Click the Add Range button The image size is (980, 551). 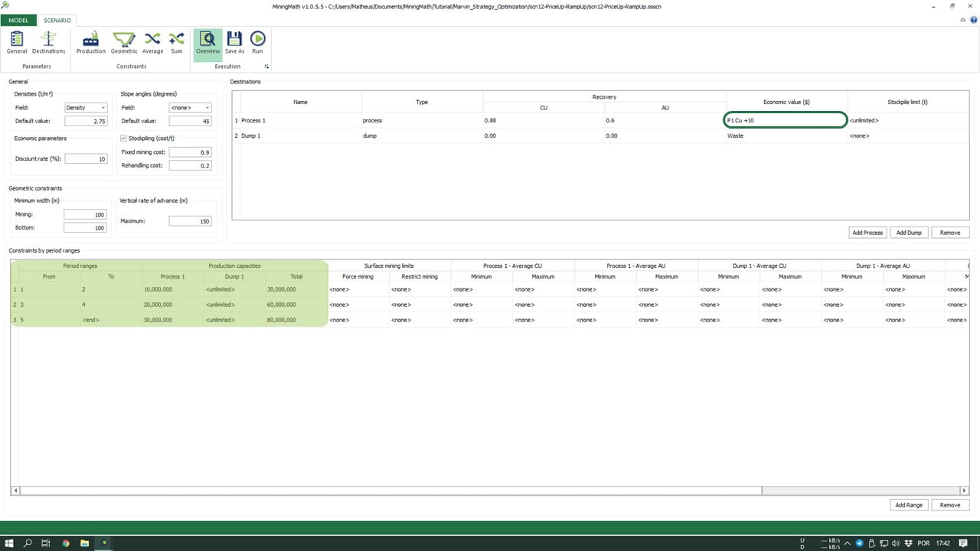point(909,505)
